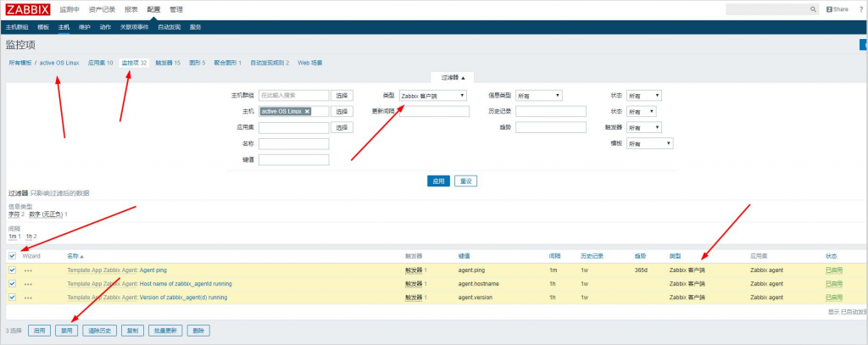Focus the top search box
This screenshot has height=345, width=868.
(x=768, y=9)
